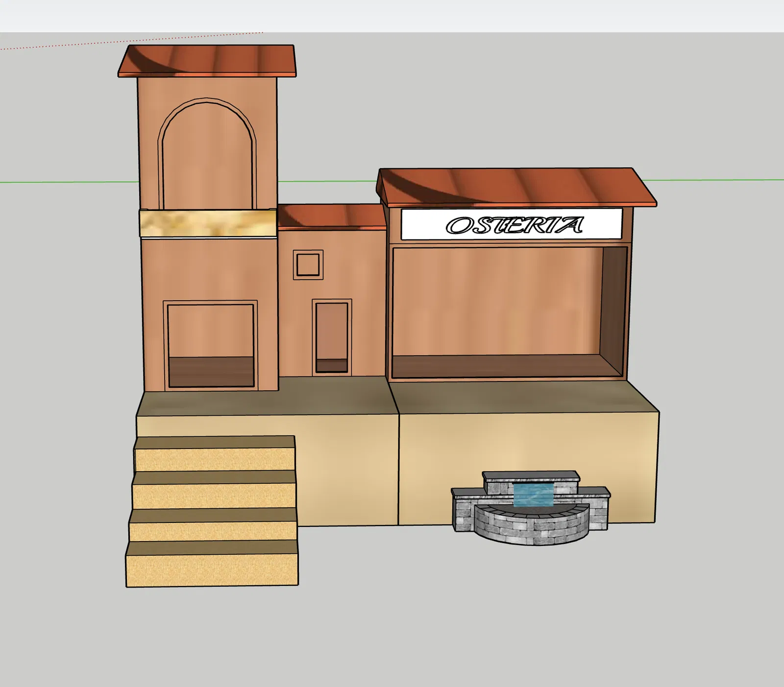Select the stone fountain's curved basin
Screen dimensions: 784x687
[x=531, y=525]
